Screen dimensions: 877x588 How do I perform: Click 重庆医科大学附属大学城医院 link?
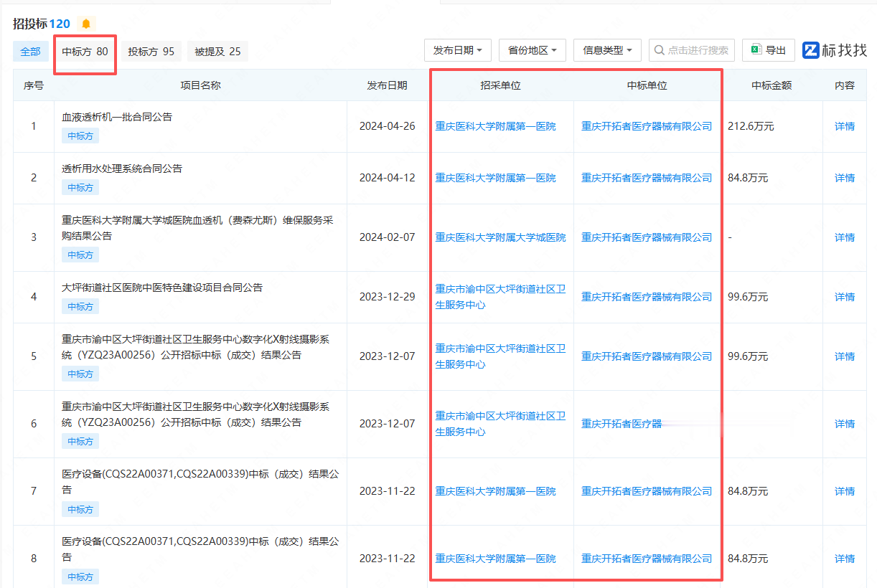500,237
